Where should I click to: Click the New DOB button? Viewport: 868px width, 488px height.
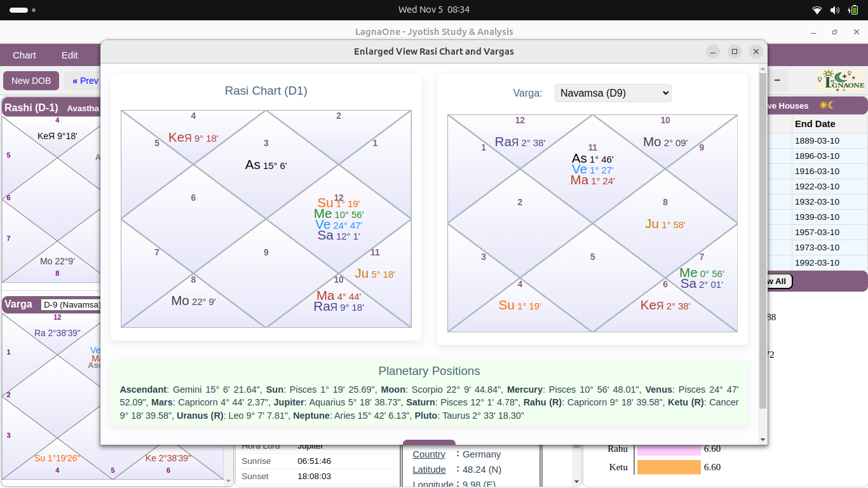coord(31,81)
